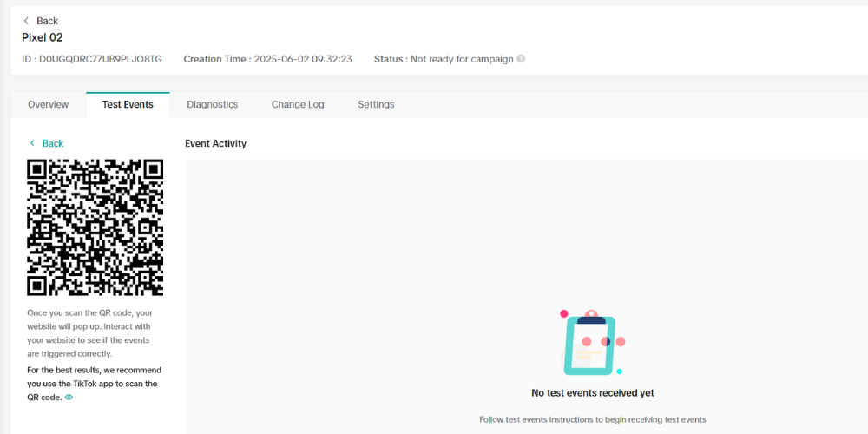Click the QR code image
Screen dimensions: 868x434
[95, 227]
